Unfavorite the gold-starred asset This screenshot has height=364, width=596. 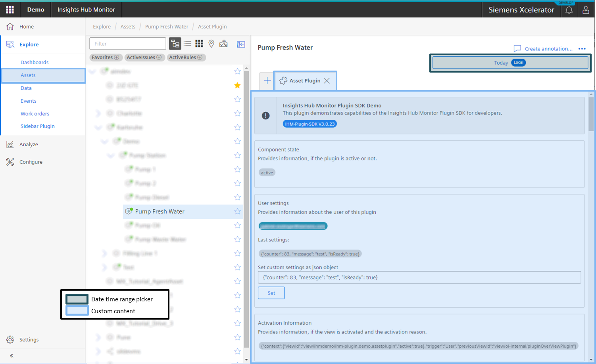tap(237, 85)
